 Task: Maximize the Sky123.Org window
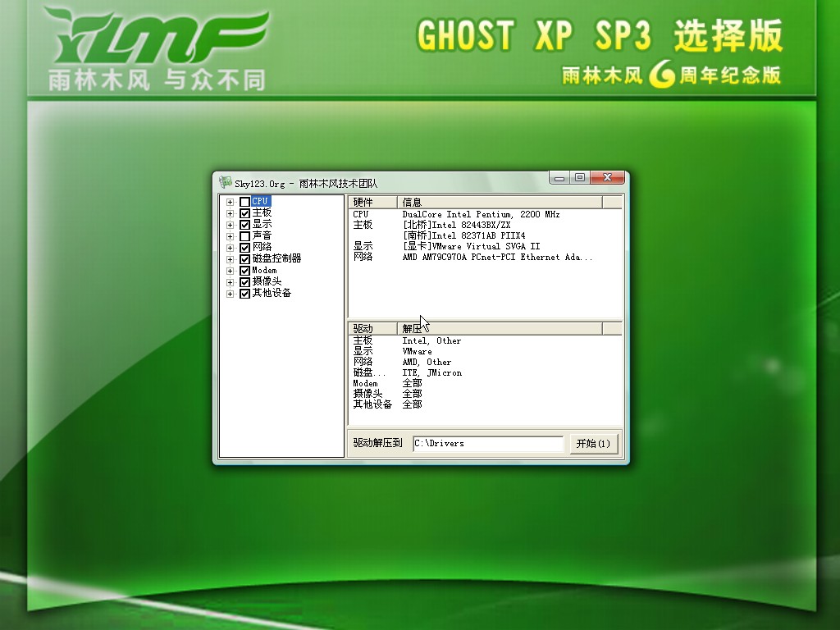click(580, 178)
